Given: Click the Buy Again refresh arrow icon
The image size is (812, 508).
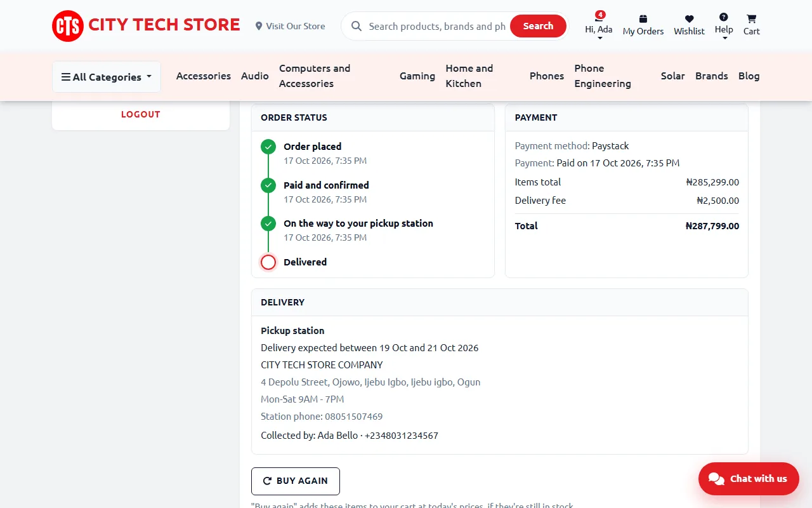Looking at the screenshot, I should [x=268, y=481].
